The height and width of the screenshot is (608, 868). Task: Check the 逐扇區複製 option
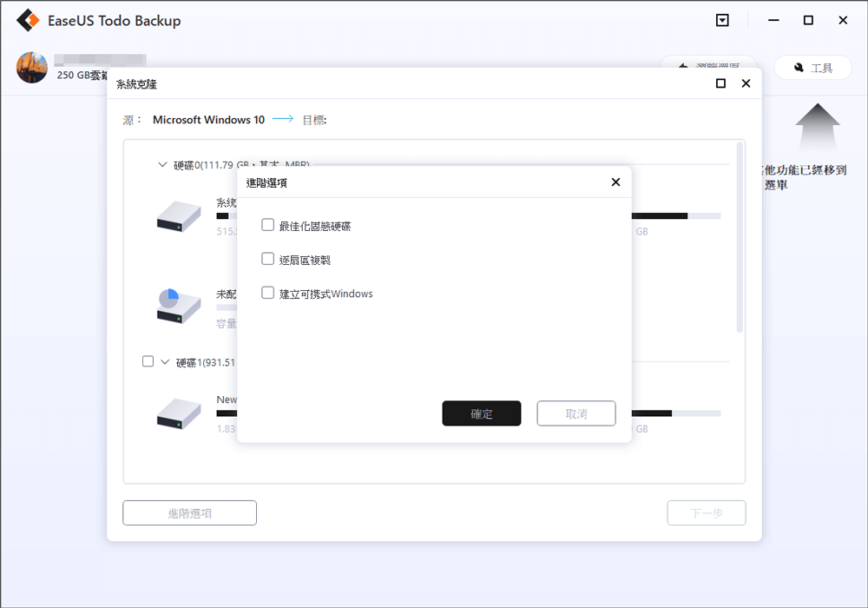point(267,258)
